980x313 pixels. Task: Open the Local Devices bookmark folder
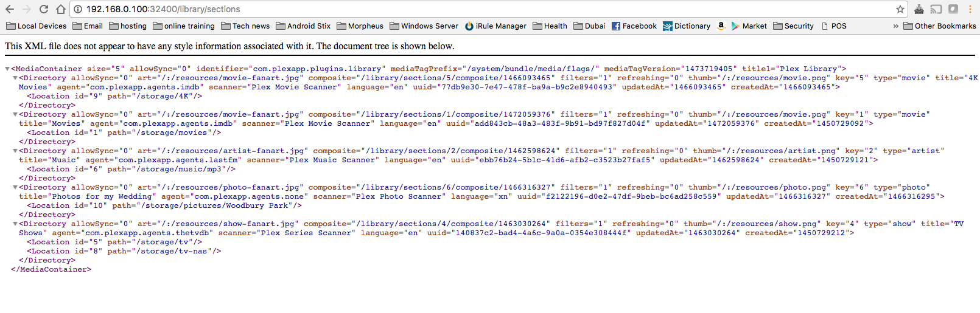[36, 26]
